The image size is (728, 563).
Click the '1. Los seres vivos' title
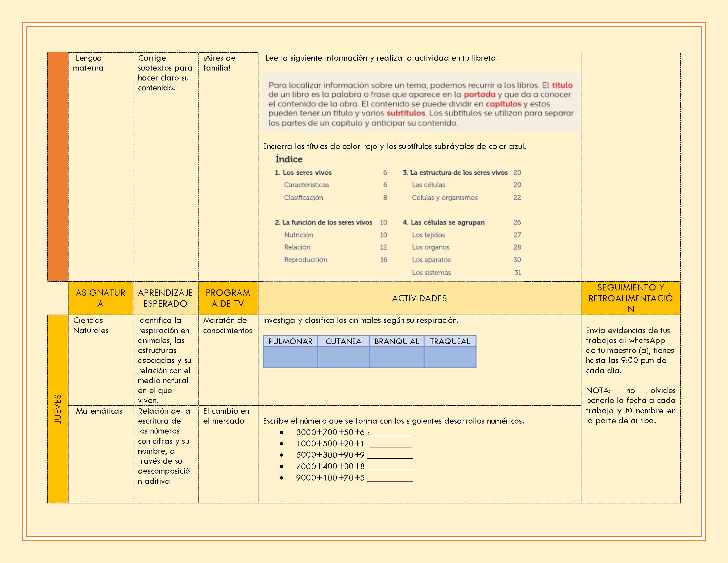303,173
